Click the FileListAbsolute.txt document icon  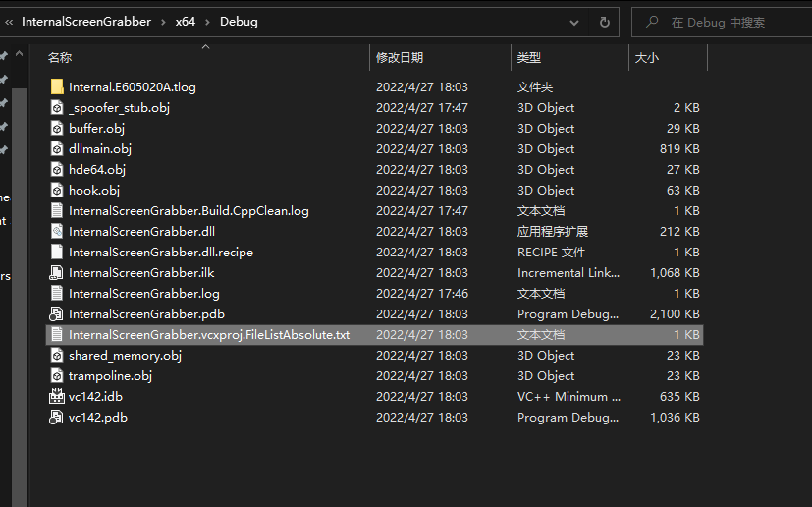pyautogui.click(x=57, y=335)
